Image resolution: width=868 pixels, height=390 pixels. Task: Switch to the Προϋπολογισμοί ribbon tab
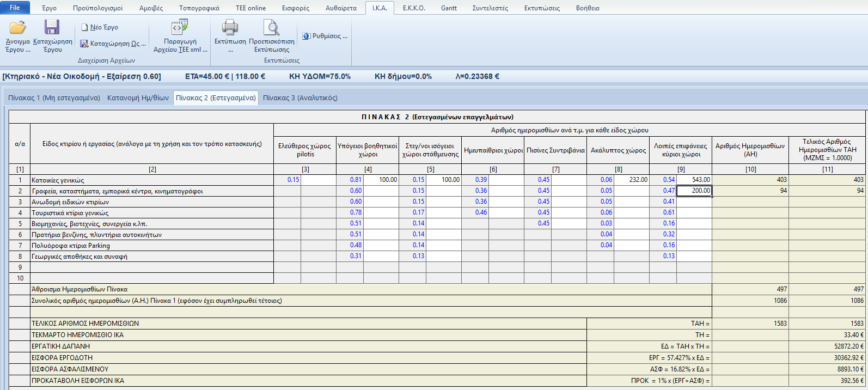tap(98, 8)
